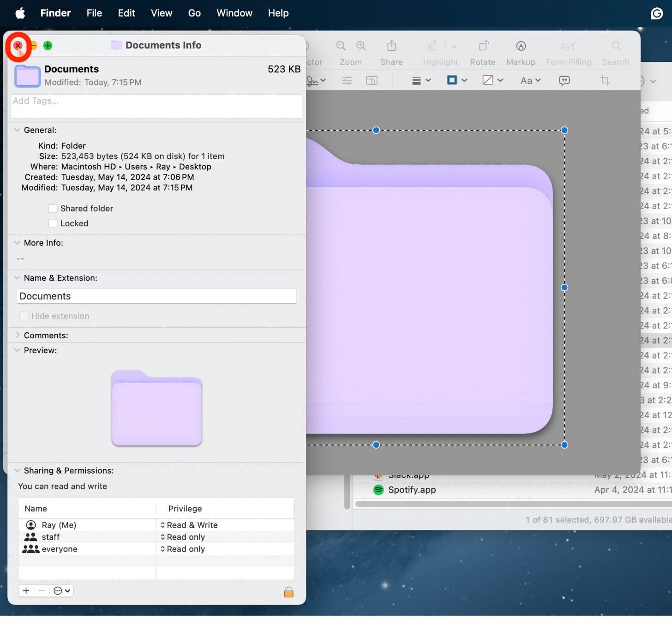Image resolution: width=672 pixels, height=631 pixels.
Task: Open the Go menu
Action: 194,13
